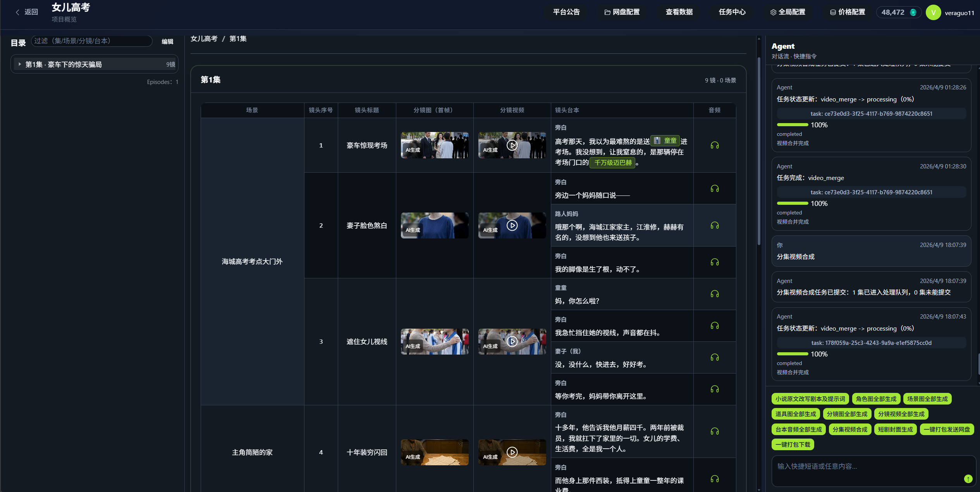Play shot 4 storyboard video
The image size is (980, 492).
(x=512, y=452)
